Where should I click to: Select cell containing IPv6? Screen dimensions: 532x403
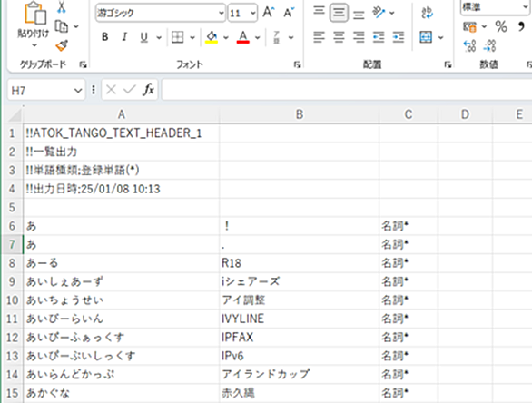point(300,356)
